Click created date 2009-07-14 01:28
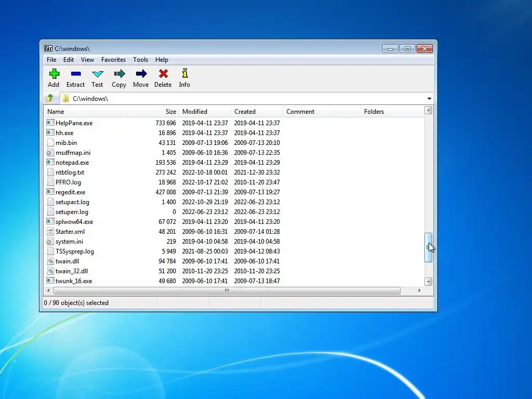The height and width of the screenshot is (399, 532). (257, 231)
